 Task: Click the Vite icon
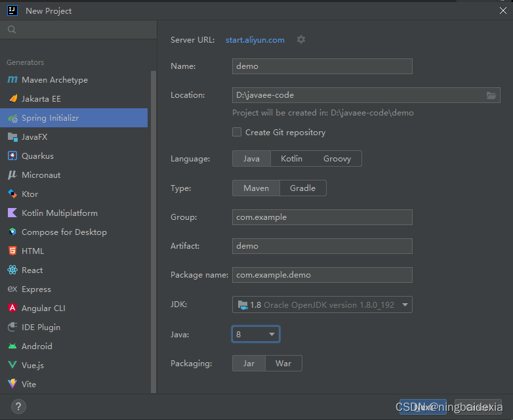(12, 384)
